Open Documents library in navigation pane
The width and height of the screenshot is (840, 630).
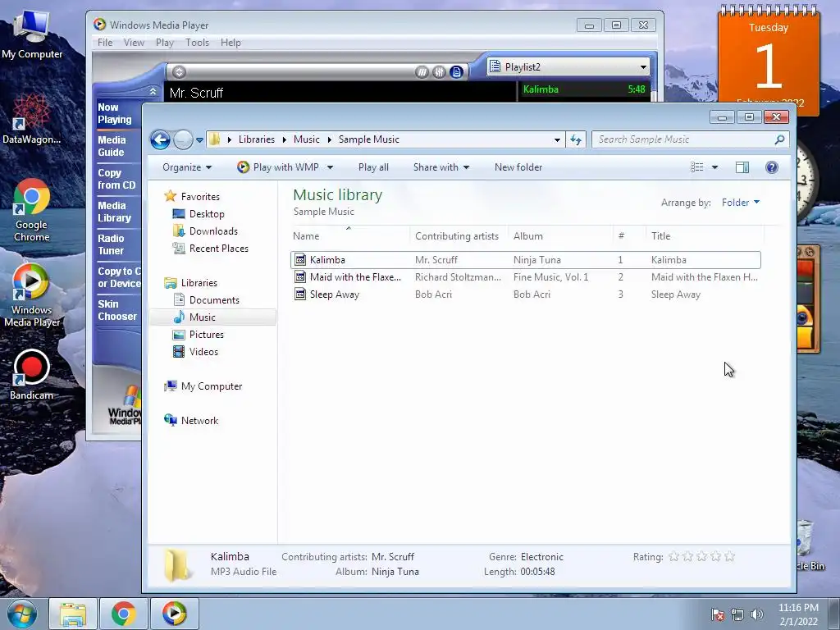tap(206, 300)
